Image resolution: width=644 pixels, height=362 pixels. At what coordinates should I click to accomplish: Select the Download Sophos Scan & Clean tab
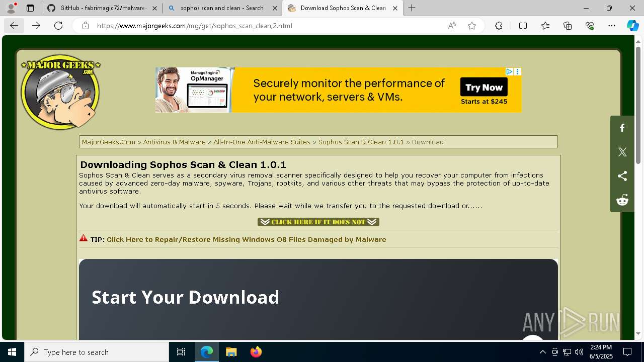(x=343, y=8)
